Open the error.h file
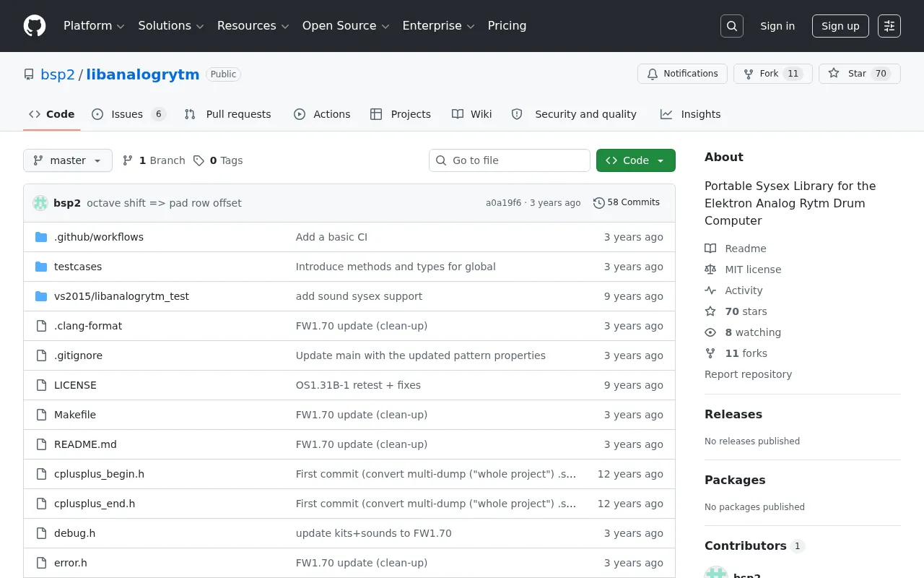 coord(71,563)
